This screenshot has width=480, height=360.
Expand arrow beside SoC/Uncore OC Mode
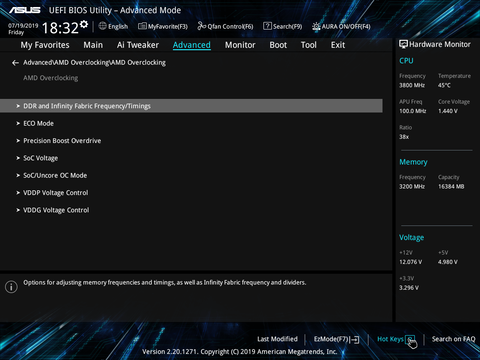click(18, 175)
